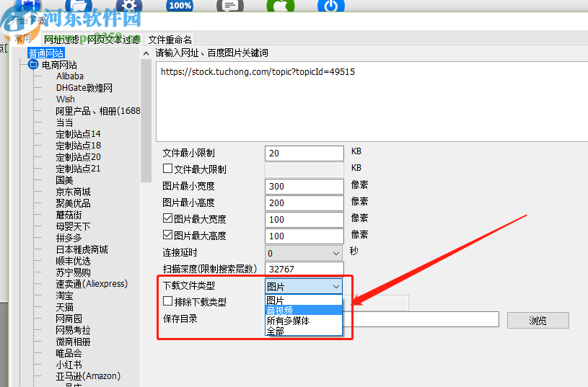
Task: Focus the 图片最小高度 field showing 200
Action: coord(304,203)
